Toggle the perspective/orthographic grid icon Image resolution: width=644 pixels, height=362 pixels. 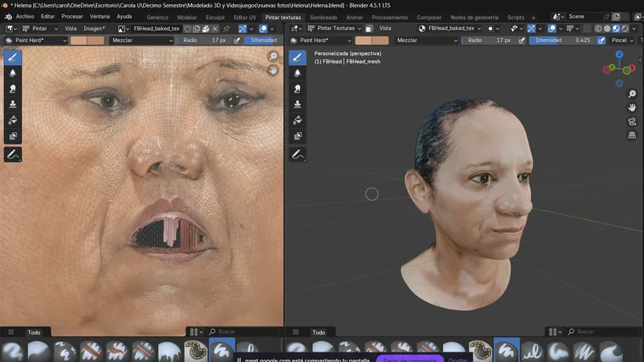[x=632, y=135]
